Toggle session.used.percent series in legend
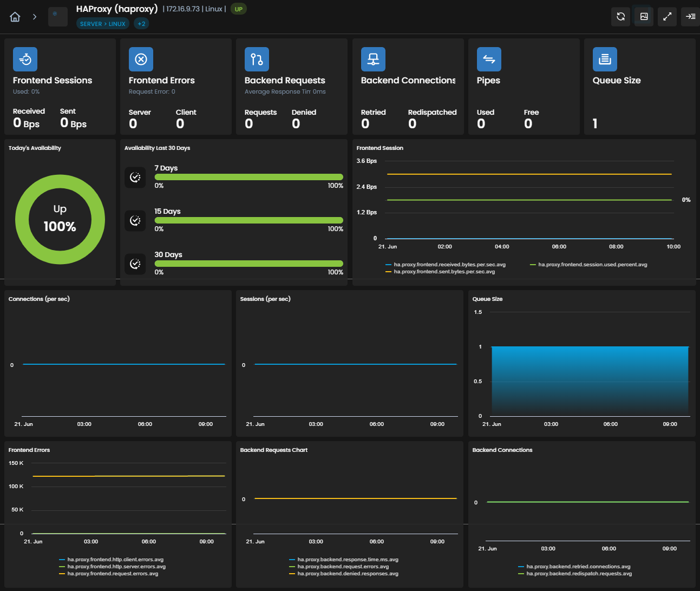 pyautogui.click(x=588, y=265)
